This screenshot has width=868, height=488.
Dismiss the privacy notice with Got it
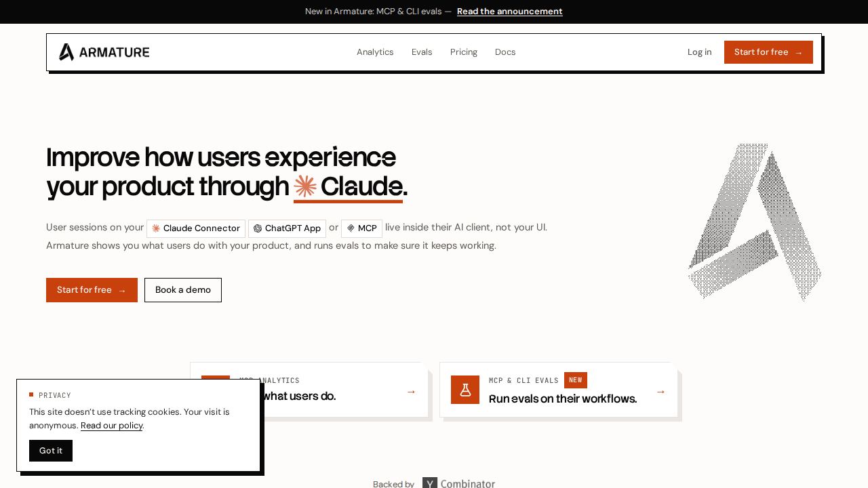coord(51,451)
